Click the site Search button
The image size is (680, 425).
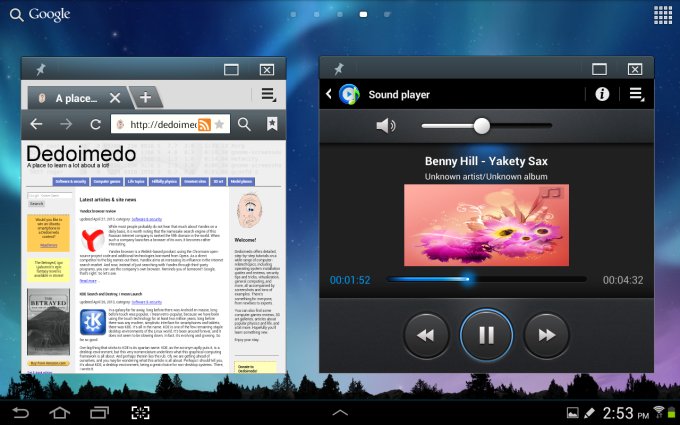pos(36,203)
